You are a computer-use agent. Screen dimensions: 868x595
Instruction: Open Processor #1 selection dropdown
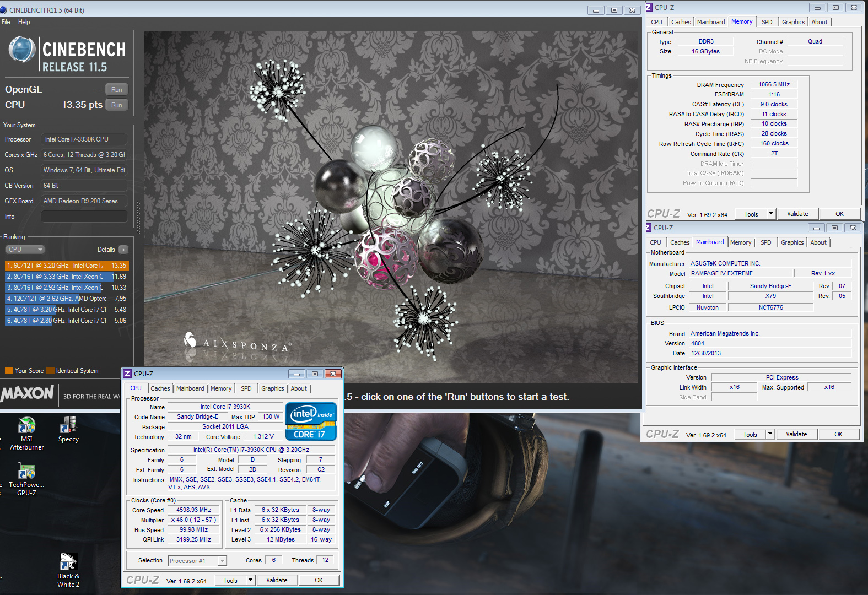pos(197,561)
